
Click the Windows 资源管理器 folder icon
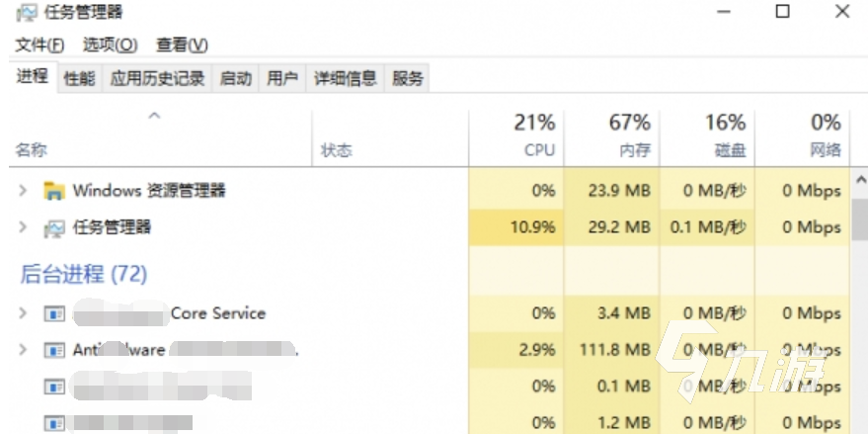[54, 191]
